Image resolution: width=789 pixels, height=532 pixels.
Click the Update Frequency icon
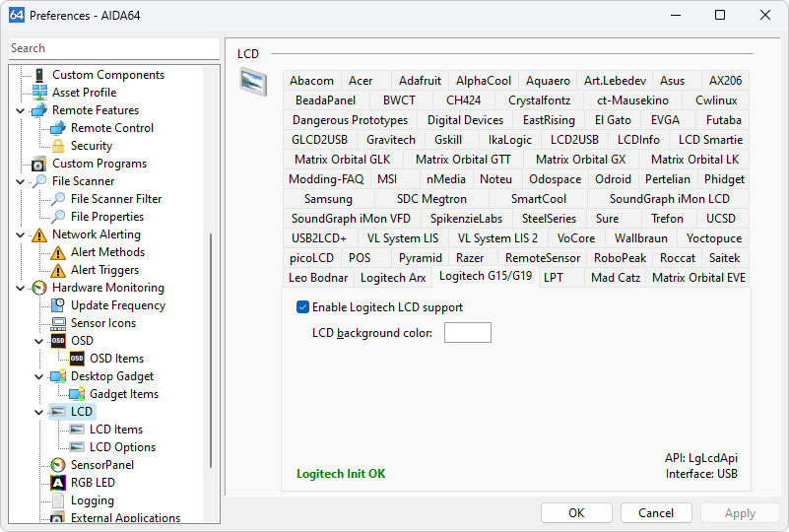(58, 305)
